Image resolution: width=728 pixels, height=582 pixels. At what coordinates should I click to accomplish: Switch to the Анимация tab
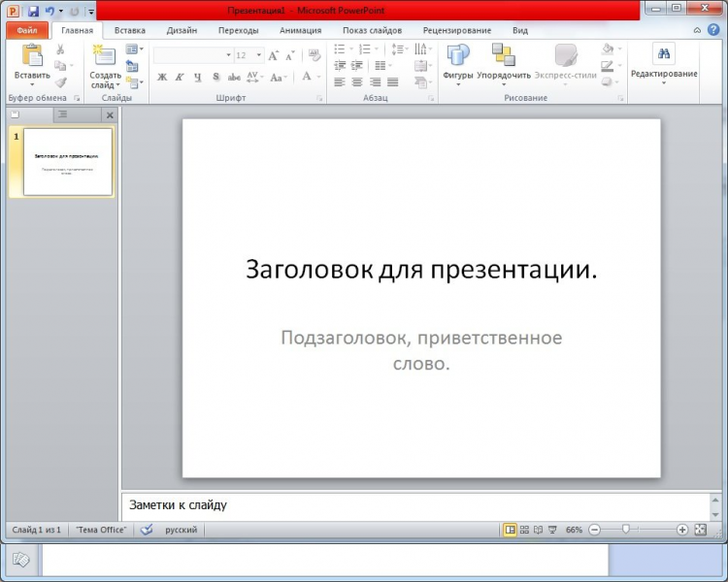click(x=300, y=30)
